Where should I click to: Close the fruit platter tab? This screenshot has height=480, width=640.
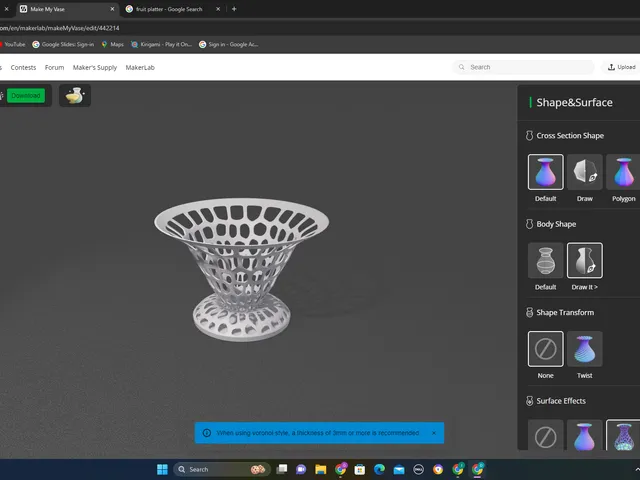218,9
